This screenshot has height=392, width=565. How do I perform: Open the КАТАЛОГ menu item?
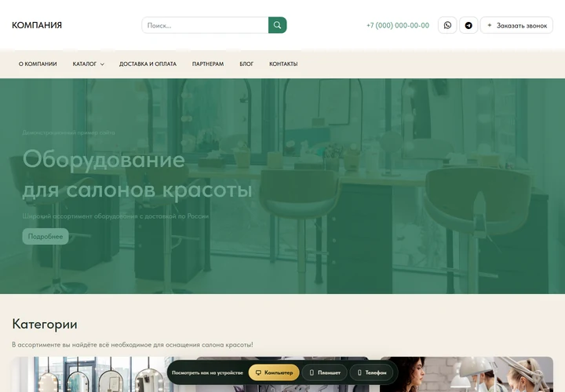point(84,64)
